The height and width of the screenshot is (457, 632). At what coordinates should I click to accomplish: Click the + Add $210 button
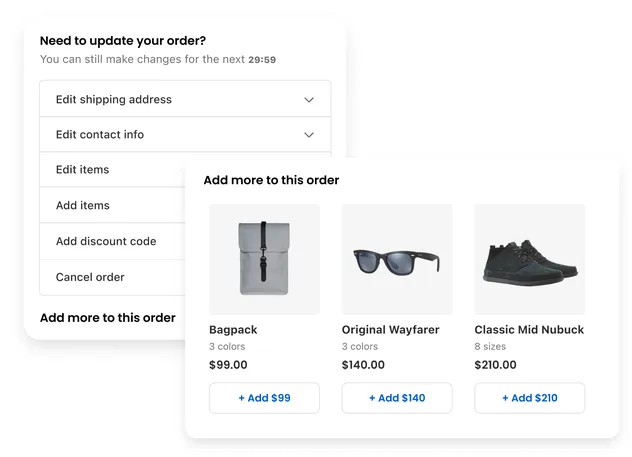coord(530,398)
